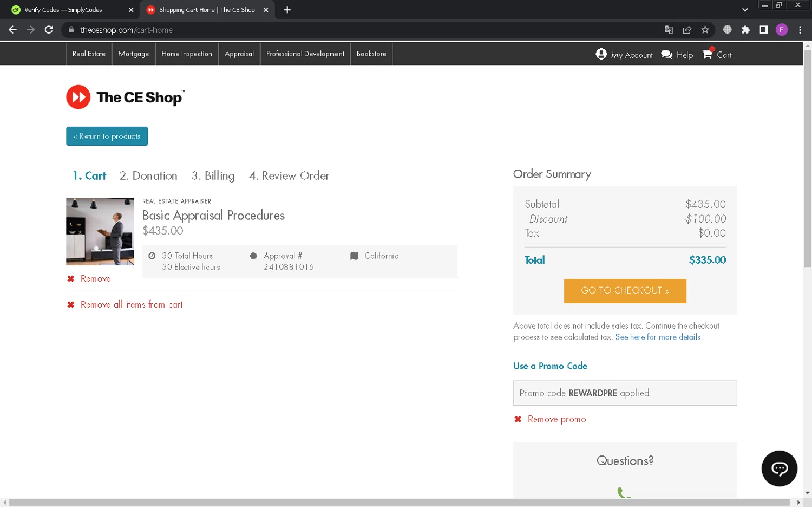Open the Bookstore menu
The width and height of the screenshot is (812, 508).
[371, 54]
